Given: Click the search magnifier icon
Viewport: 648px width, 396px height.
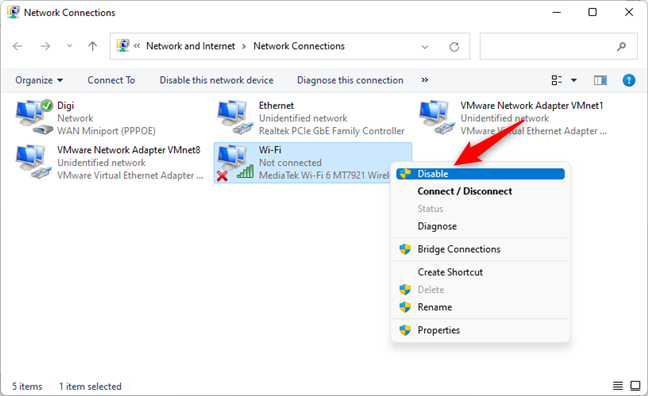Looking at the screenshot, I should [x=621, y=47].
